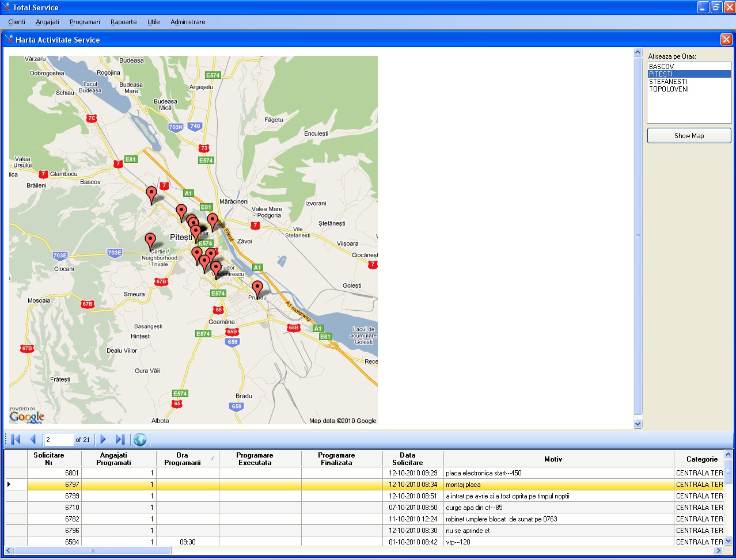Close the Harta Activitate Service window
The image size is (736, 560).
(726, 39)
